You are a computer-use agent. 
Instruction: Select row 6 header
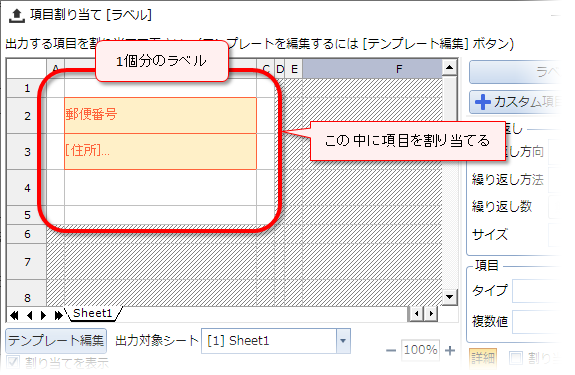pos(27,234)
